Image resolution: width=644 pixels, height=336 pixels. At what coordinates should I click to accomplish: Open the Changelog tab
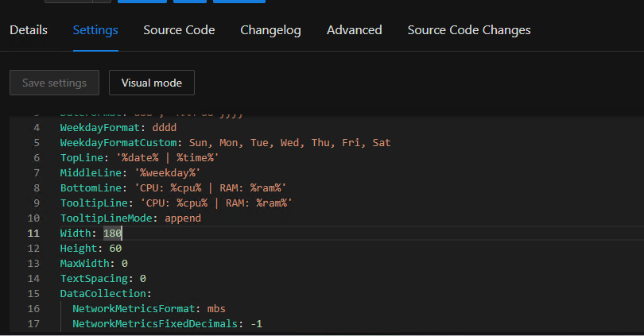pyautogui.click(x=270, y=30)
